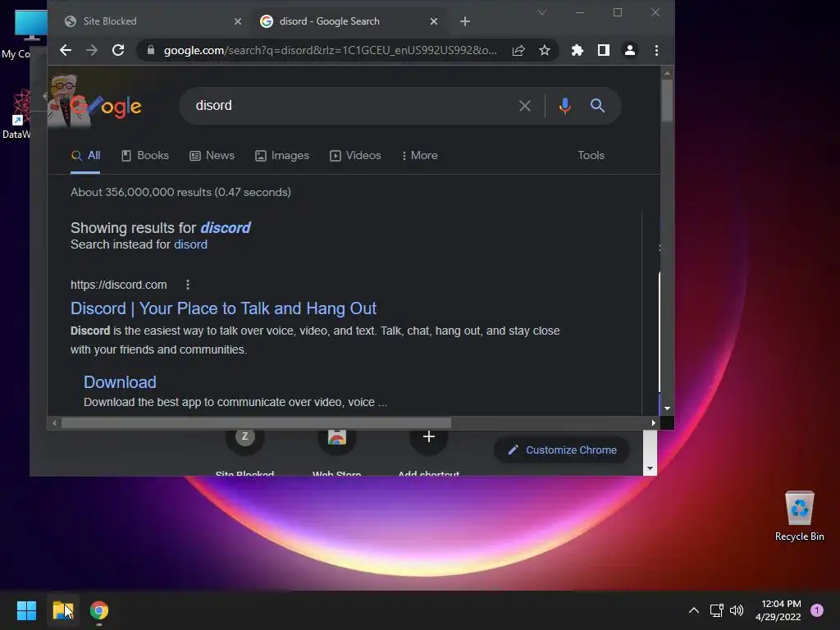This screenshot has height=630, width=840.
Task: Click Add shortcut plus in back window
Action: pyautogui.click(x=428, y=437)
